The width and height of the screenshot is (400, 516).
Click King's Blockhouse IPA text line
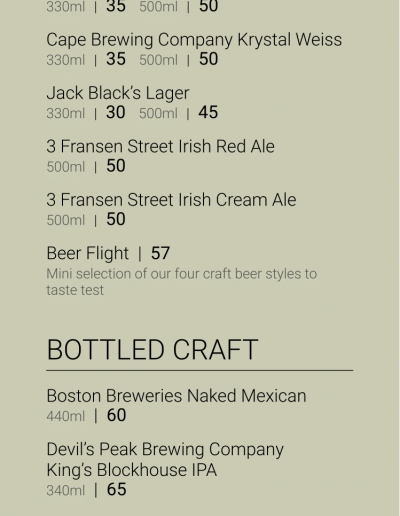coord(132,470)
